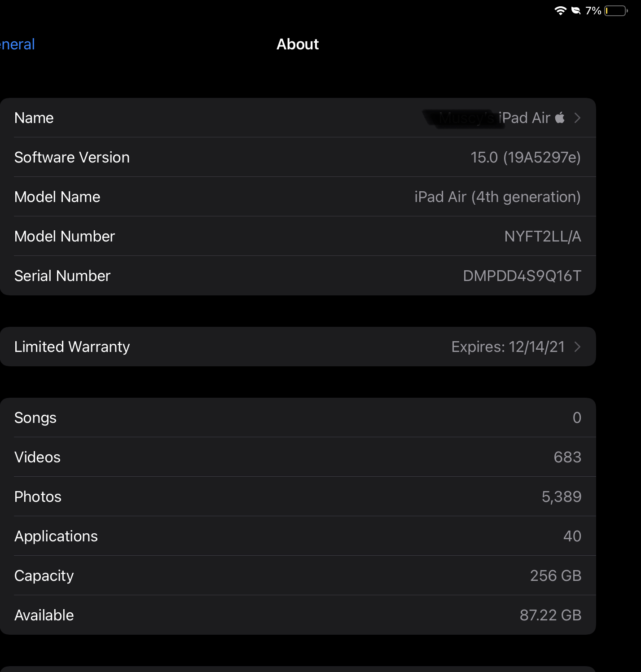Expand Limited Warranty details chevron

point(577,347)
